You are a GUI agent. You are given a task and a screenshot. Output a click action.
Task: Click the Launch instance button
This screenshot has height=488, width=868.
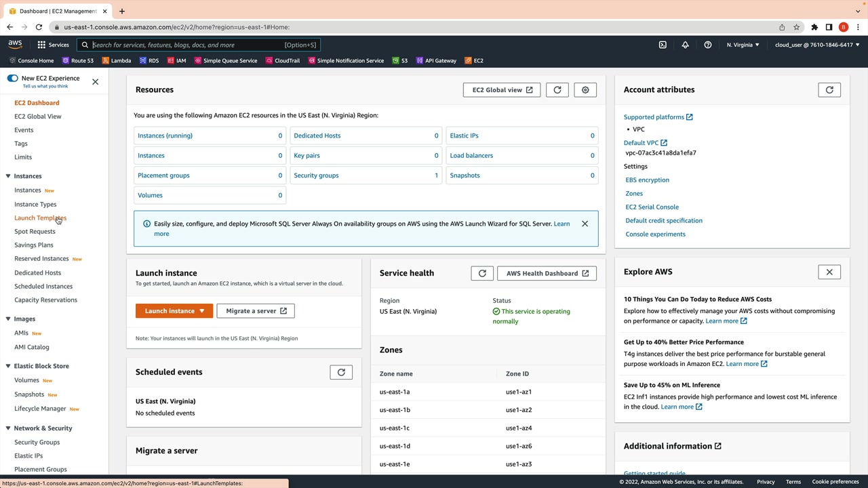169,311
